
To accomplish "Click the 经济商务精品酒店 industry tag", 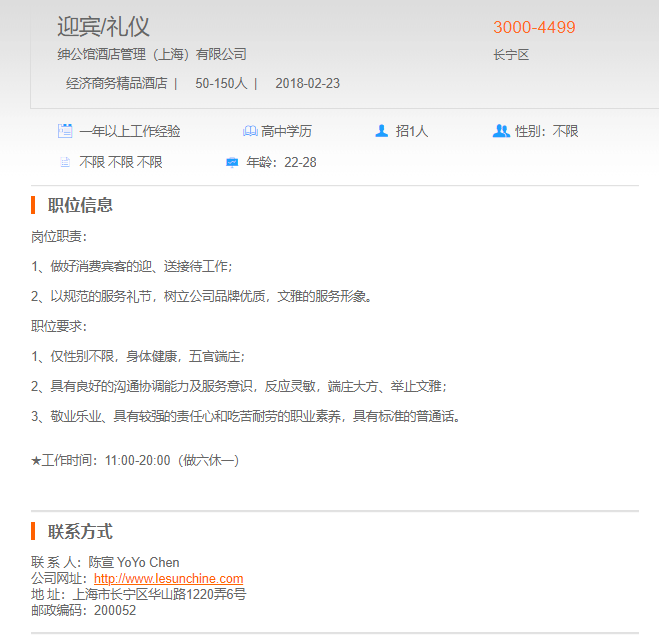I will [116, 83].
